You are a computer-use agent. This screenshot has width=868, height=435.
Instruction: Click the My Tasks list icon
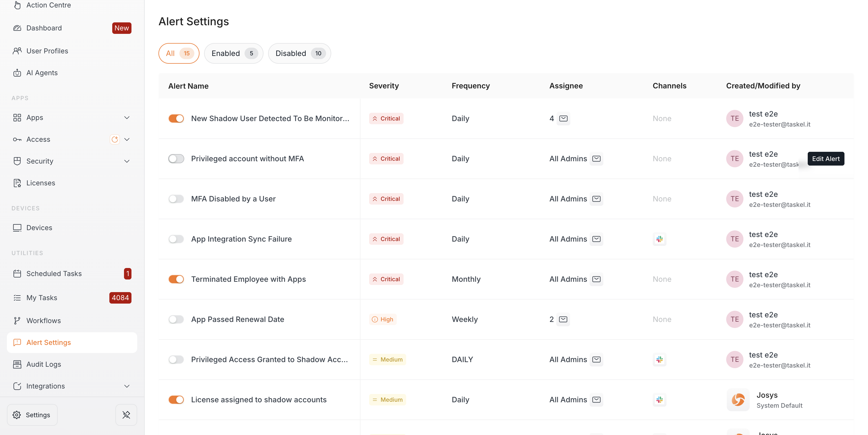pyautogui.click(x=17, y=298)
